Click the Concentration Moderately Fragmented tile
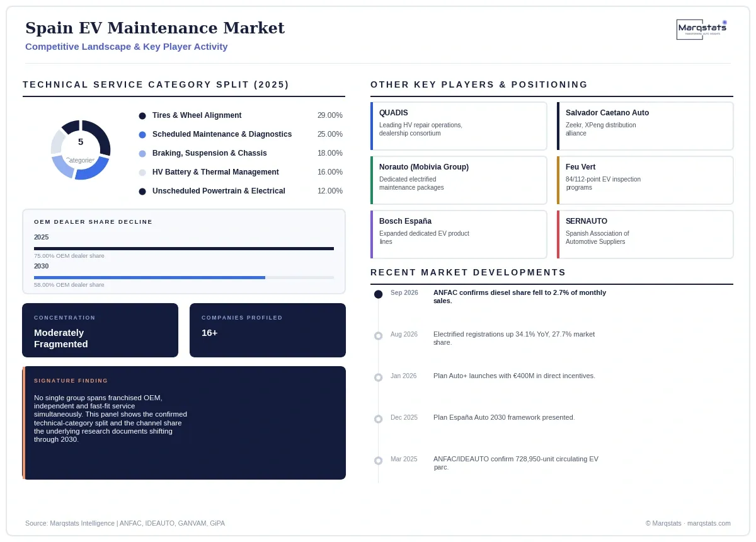The width and height of the screenshot is (756, 542). 100,330
